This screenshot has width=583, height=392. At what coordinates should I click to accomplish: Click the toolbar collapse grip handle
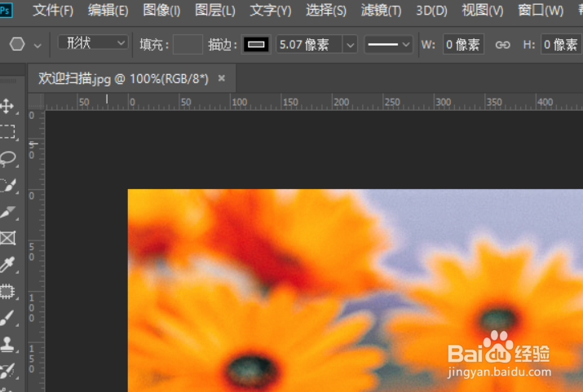click(x=8, y=81)
